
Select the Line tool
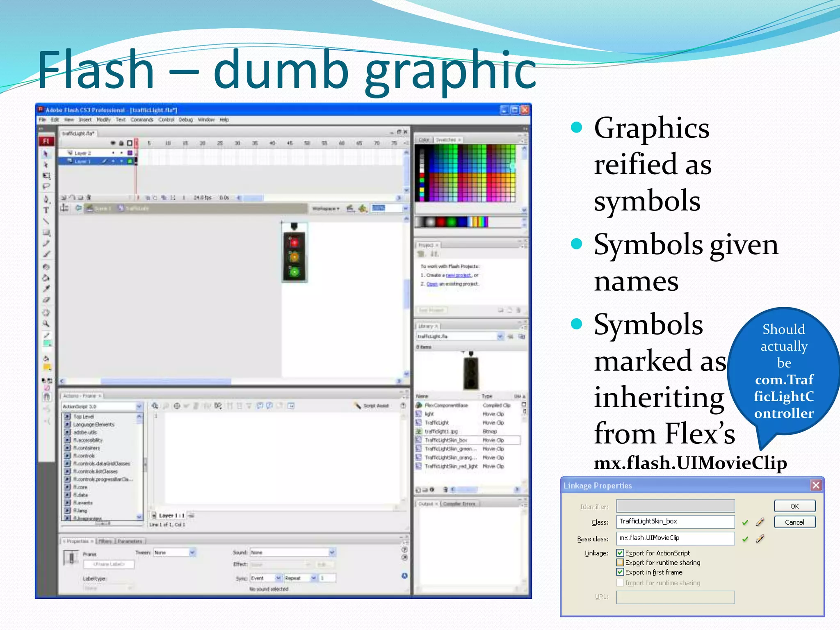click(x=46, y=221)
